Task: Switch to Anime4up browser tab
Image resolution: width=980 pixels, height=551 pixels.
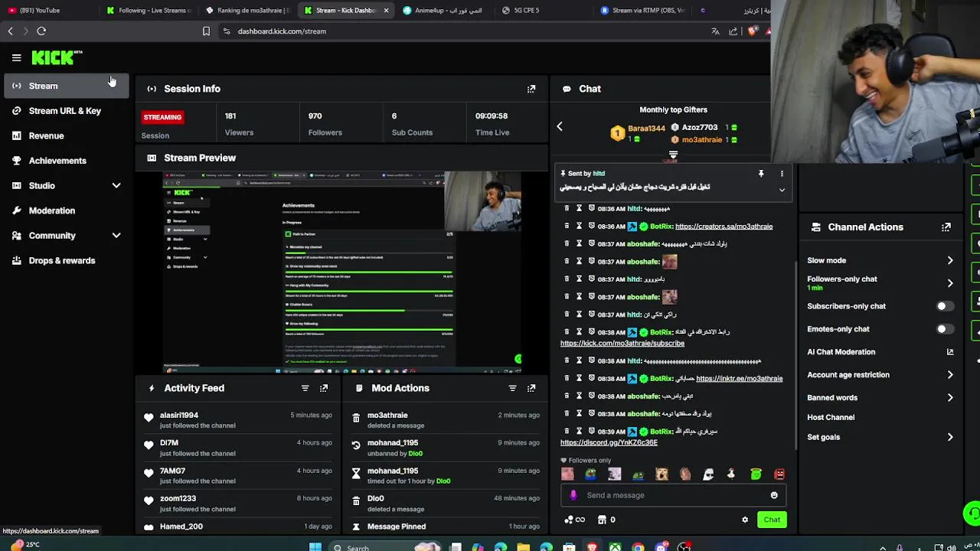Action: tap(444, 10)
